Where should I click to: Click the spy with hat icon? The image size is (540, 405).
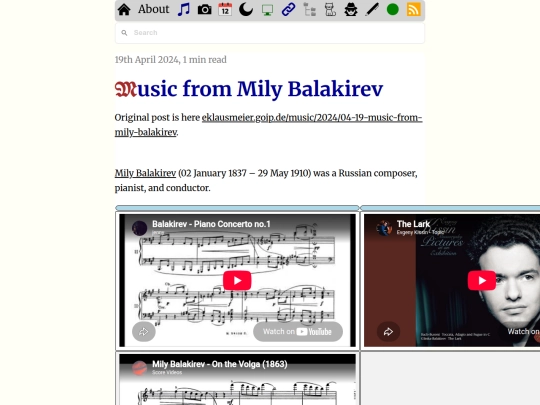351,10
